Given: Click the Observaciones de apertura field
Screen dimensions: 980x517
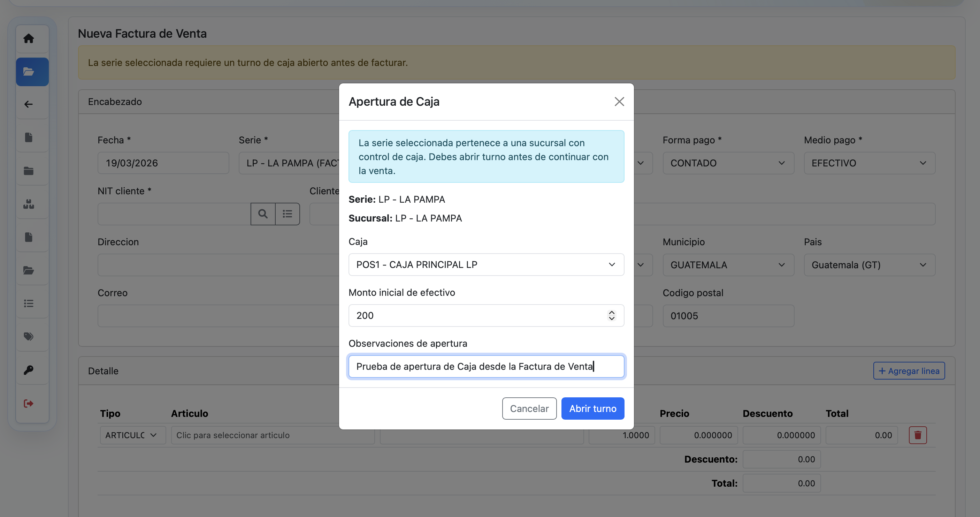Looking at the screenshot, I should click(486, 366).
